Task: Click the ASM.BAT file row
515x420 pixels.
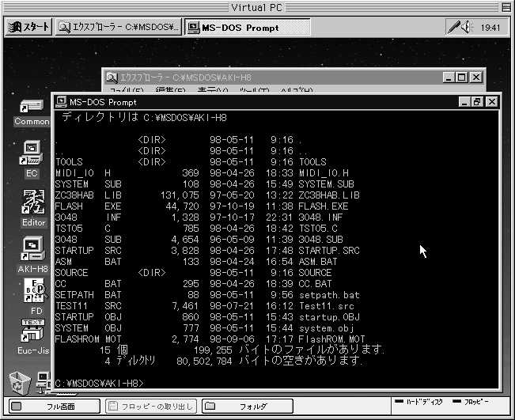Action: 196,261
